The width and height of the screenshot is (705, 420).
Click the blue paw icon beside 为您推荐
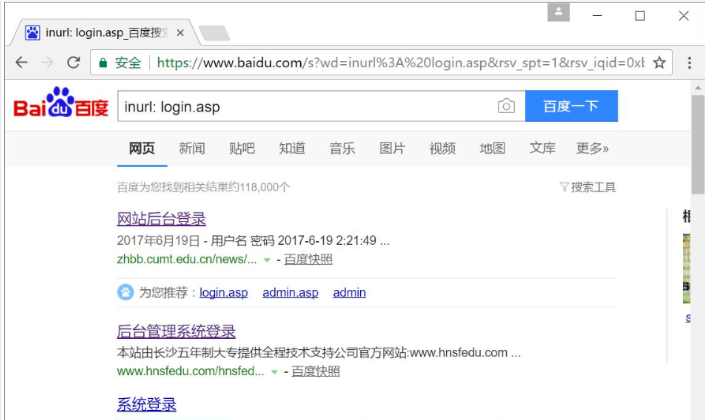(125, 292)
